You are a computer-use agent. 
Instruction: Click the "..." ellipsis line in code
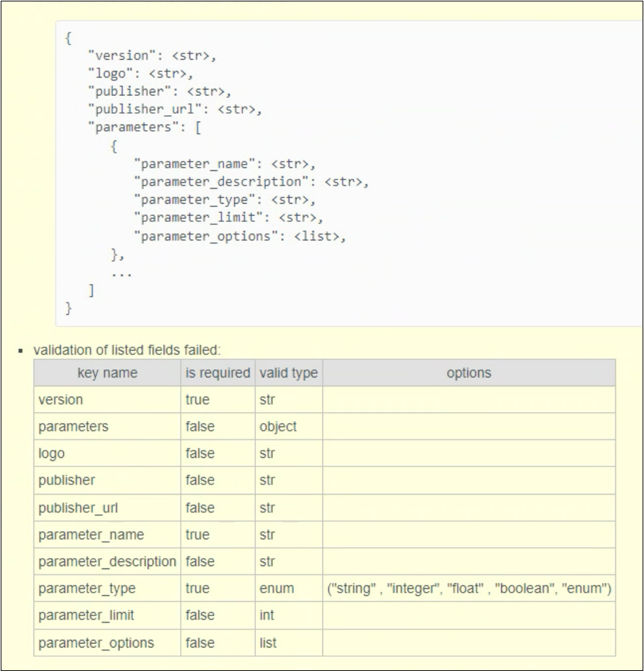coord(122,275)
